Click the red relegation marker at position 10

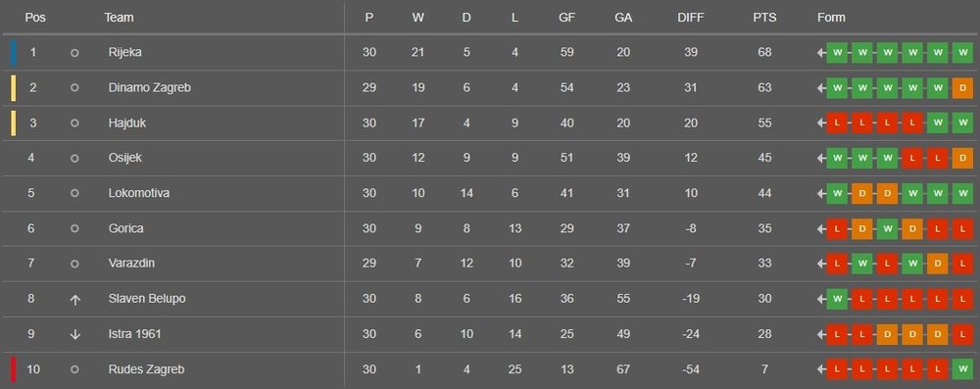tap(13, 369)
